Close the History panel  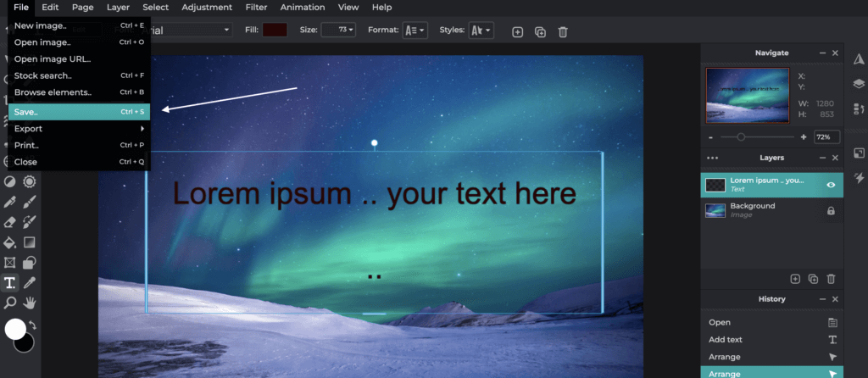pyautogui.click(x=835, y=299)
